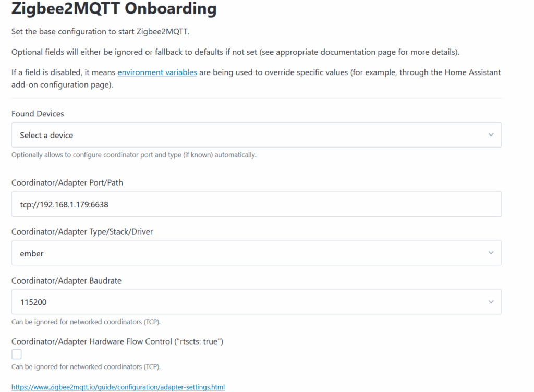
Task: Focus the Coordinator/Adapter Port/Path text field
Action: pos(256,204)
